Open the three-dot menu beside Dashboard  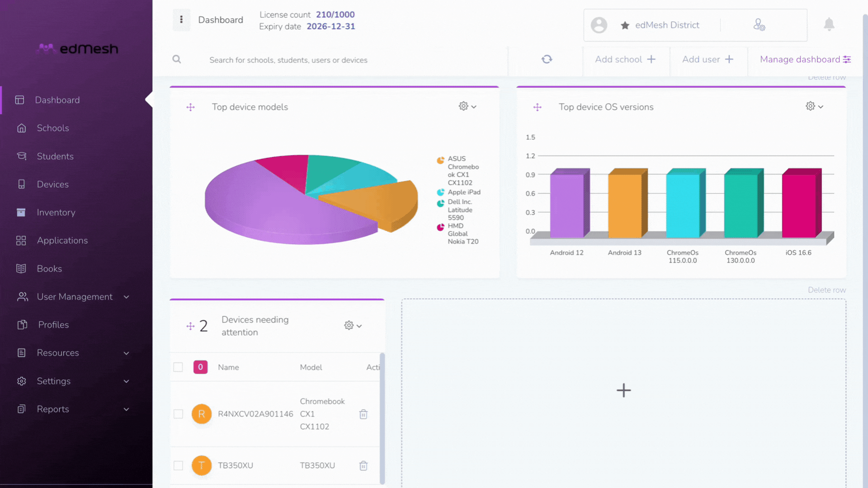coord(181,19)
